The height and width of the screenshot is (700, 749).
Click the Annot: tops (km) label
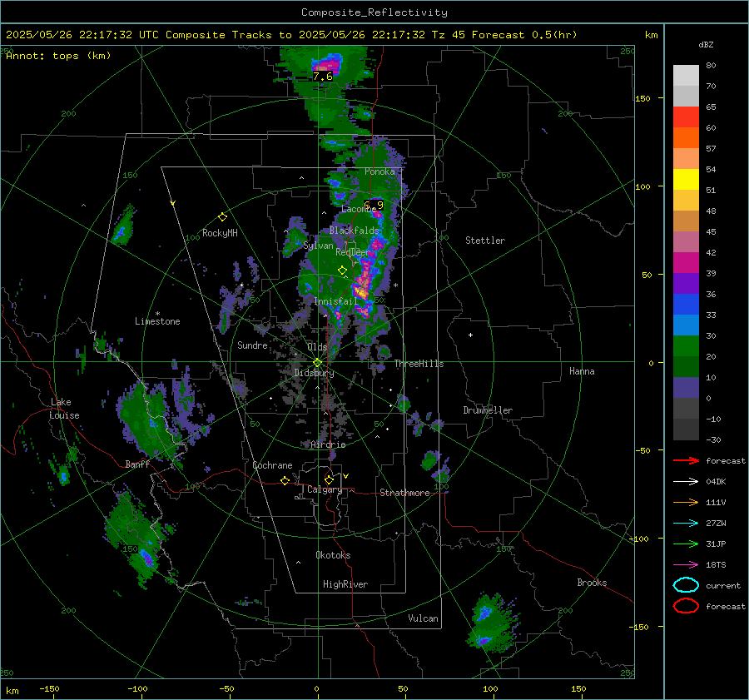58,56
